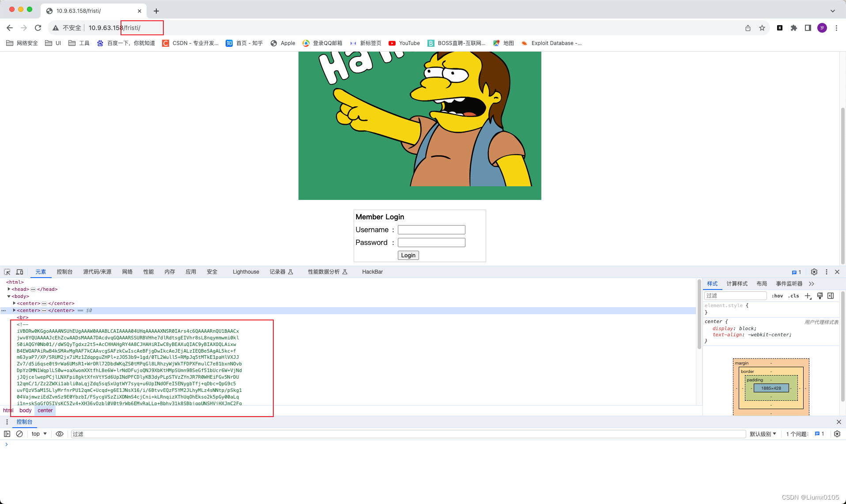The image size is (846, 504).
Task: Open DevTools settings gear
Action: 814,272
